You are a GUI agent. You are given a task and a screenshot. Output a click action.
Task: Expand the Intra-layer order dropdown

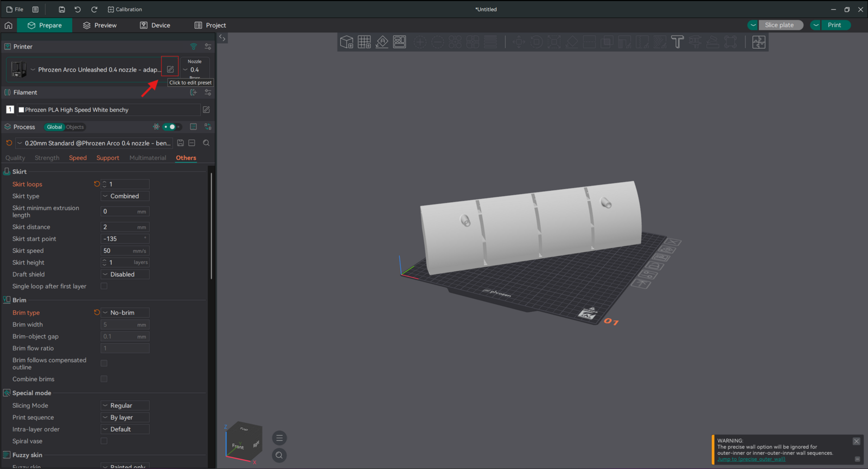pos(125,429)
